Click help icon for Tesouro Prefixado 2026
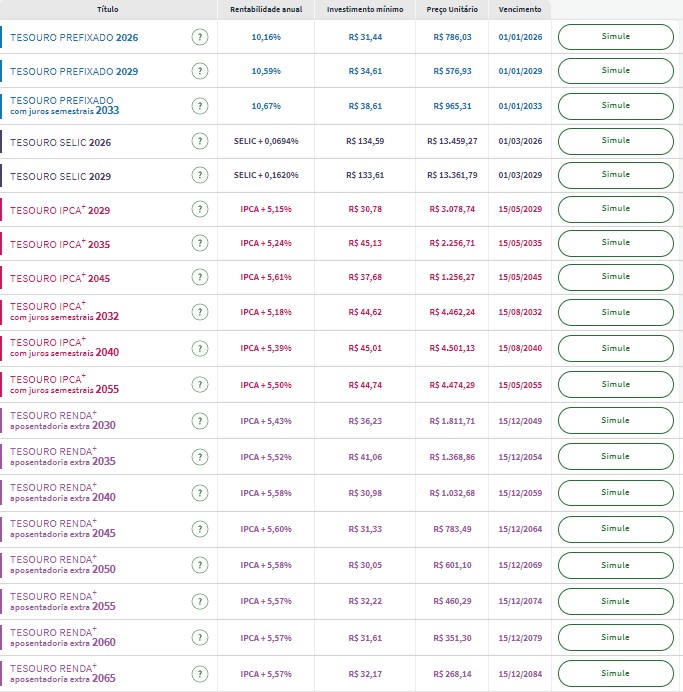683x692 pixels. point(200,37)
